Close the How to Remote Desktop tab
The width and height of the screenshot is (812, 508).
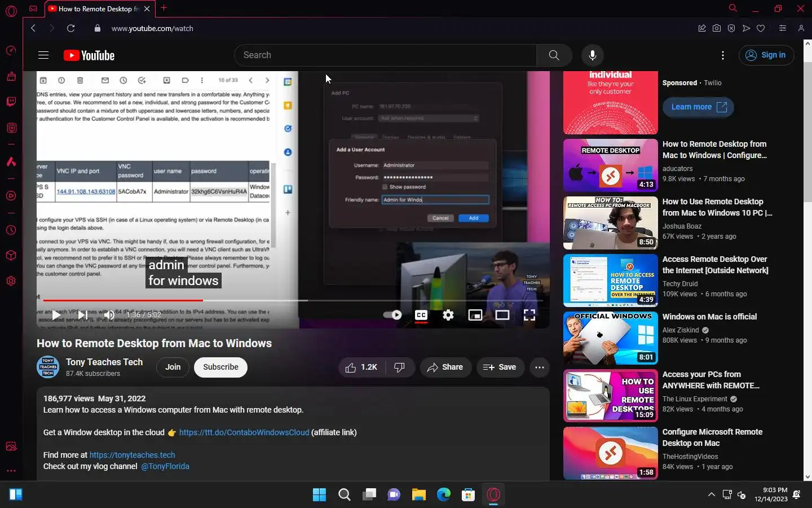147,8
